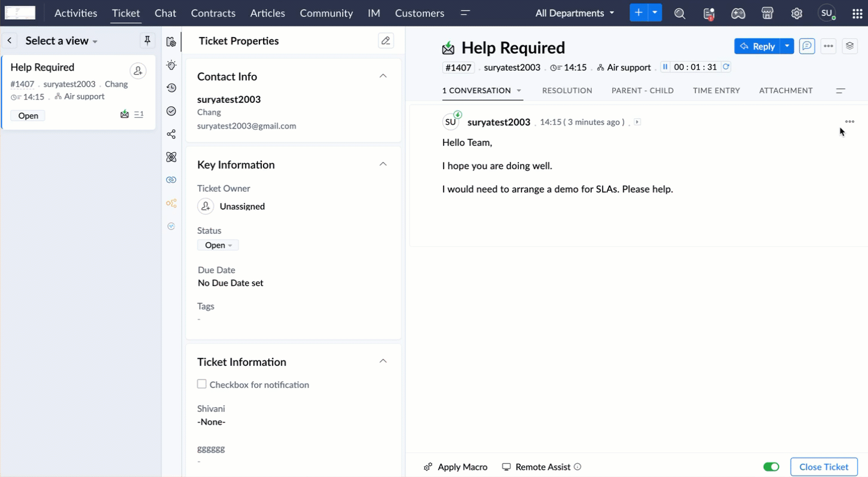Image resolution: width=868 pixels, height=477 pixels.
Task: Open the setup gear icon
Action: coord(797,13)
